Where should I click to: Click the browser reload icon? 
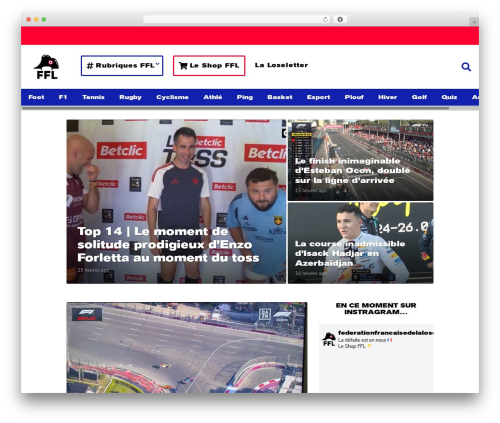[x=325, y=20]
